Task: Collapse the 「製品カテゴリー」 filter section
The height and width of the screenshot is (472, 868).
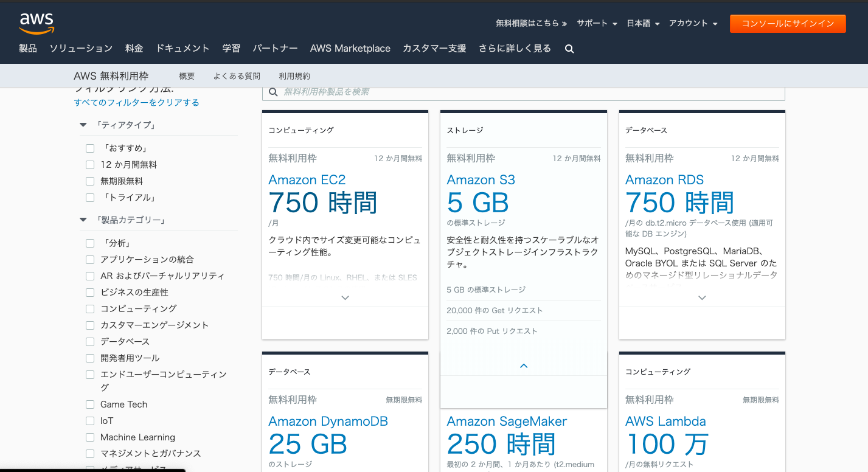Action: (x=83, y=220)
